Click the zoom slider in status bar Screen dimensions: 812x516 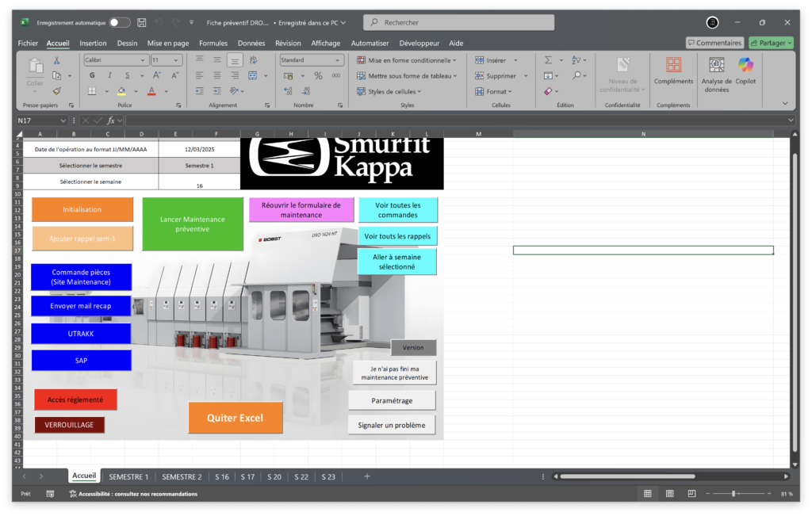pos(734,494)
